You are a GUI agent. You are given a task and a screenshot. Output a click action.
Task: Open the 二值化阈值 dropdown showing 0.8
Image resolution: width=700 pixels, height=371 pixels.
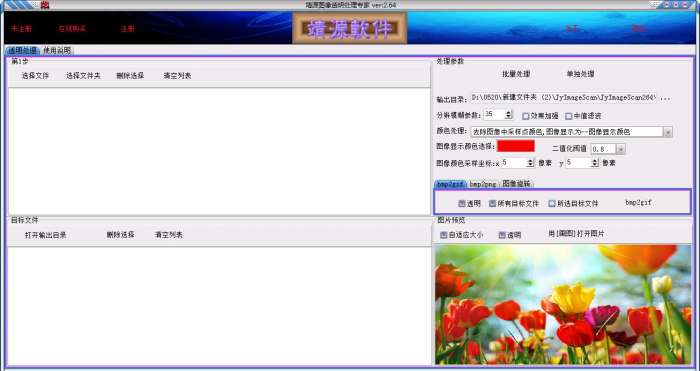[621, 149]
